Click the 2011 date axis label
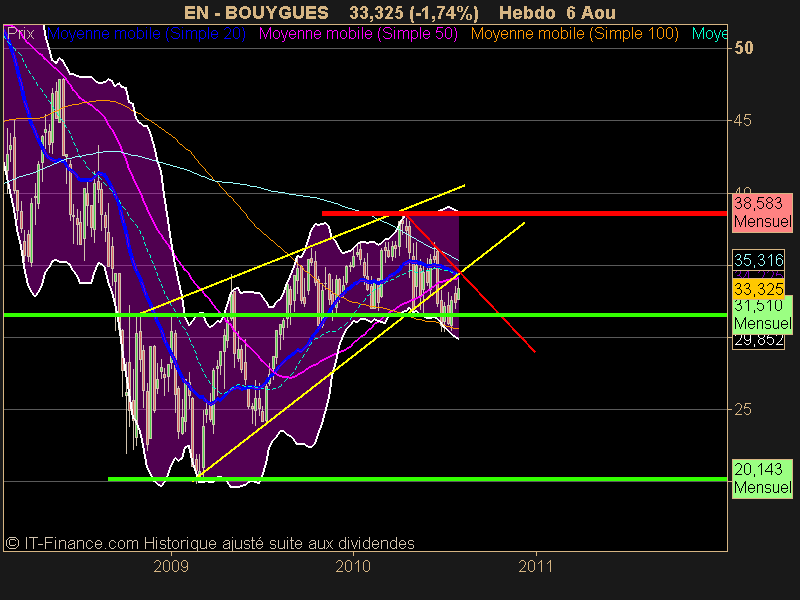 [535, 566]
